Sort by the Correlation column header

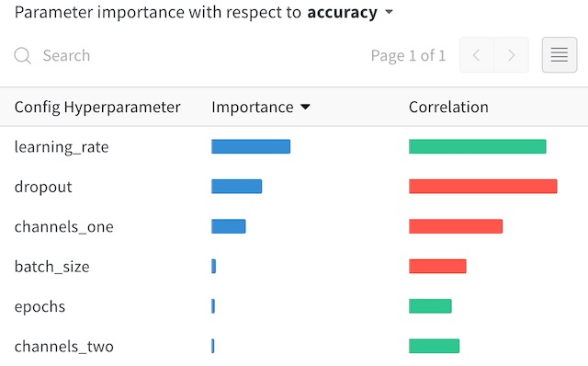pyautogui.click(x=448, y=108)
